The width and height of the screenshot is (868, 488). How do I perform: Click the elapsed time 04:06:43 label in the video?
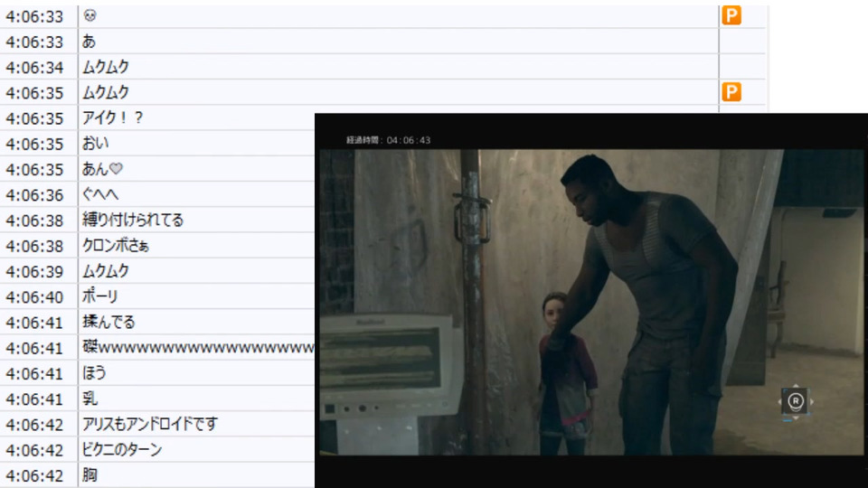coord(389,140)
